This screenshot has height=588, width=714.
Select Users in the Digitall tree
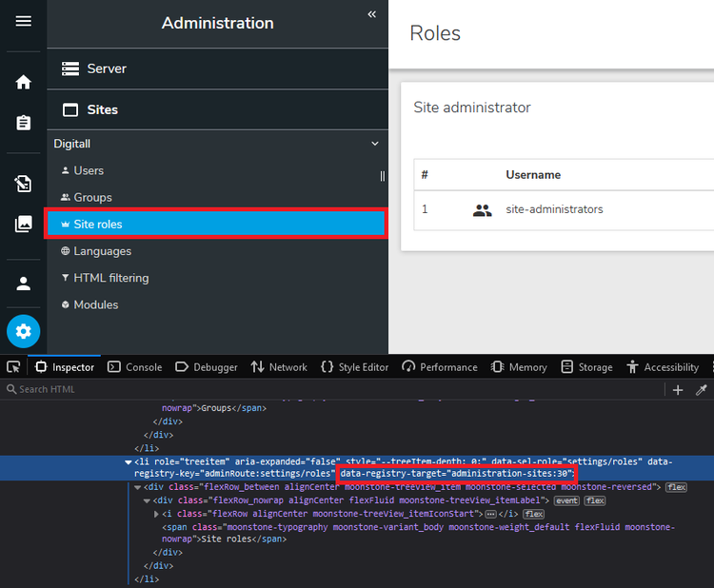pyautogui.click(x=216, y=170)
